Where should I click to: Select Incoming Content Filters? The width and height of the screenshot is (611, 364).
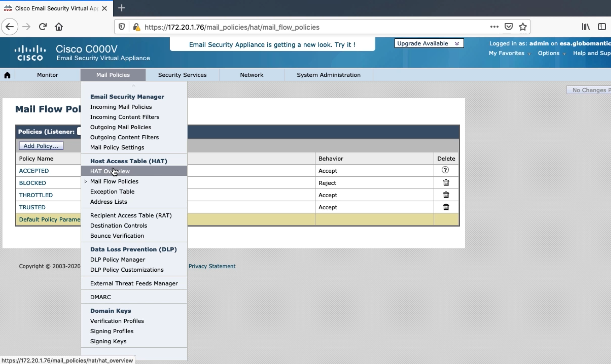tap(125, 117)
